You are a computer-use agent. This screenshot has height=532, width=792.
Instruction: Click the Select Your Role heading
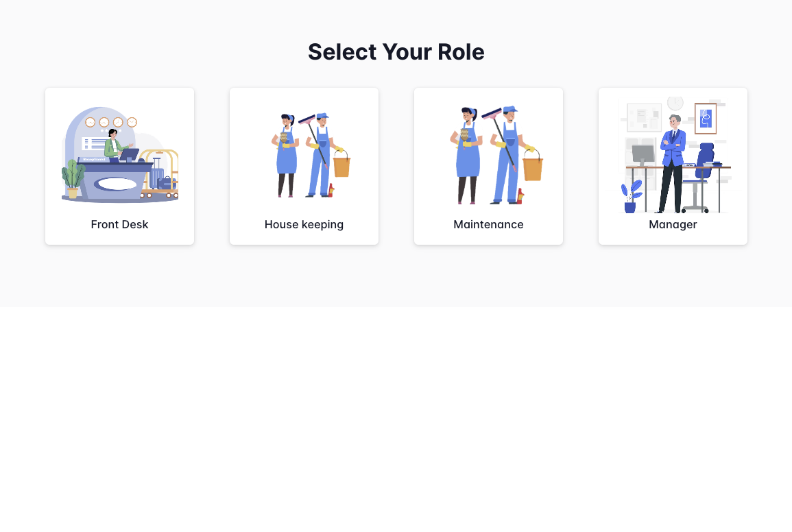pyautogui.click(x=396, y=51)
